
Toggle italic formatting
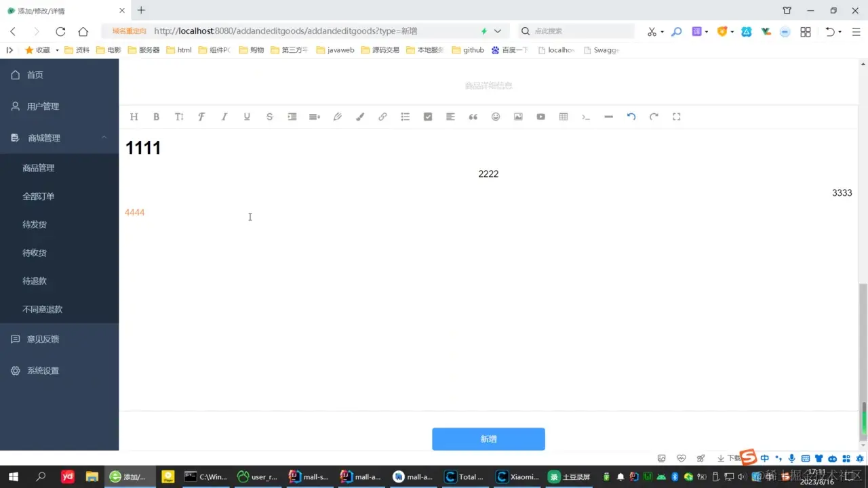point(224,117)
